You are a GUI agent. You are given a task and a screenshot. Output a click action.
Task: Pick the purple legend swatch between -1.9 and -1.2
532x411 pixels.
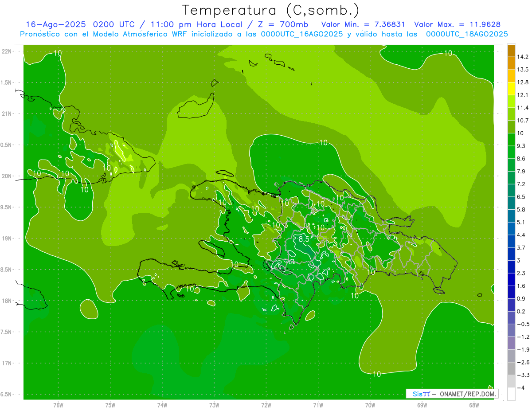(511, 343)
